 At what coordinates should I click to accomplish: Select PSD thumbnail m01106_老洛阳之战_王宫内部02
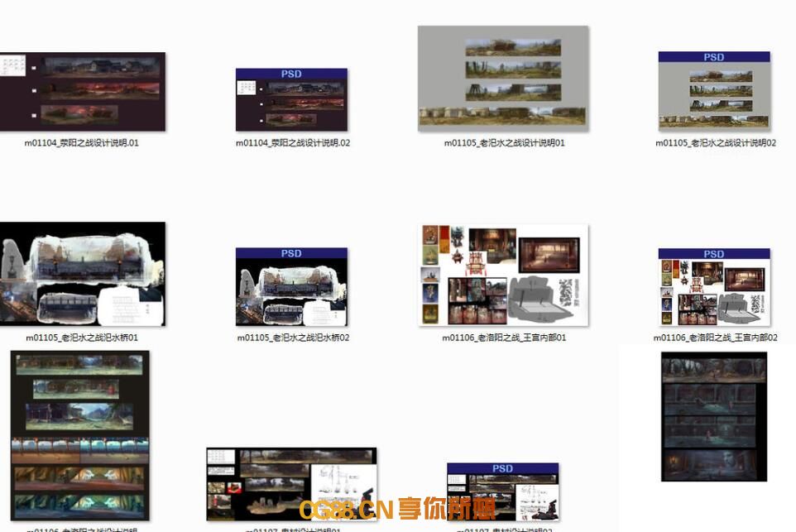click(714, 287)
